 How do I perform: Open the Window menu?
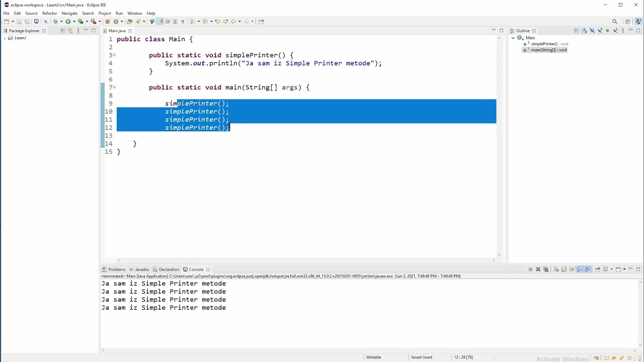pos(134,13)
